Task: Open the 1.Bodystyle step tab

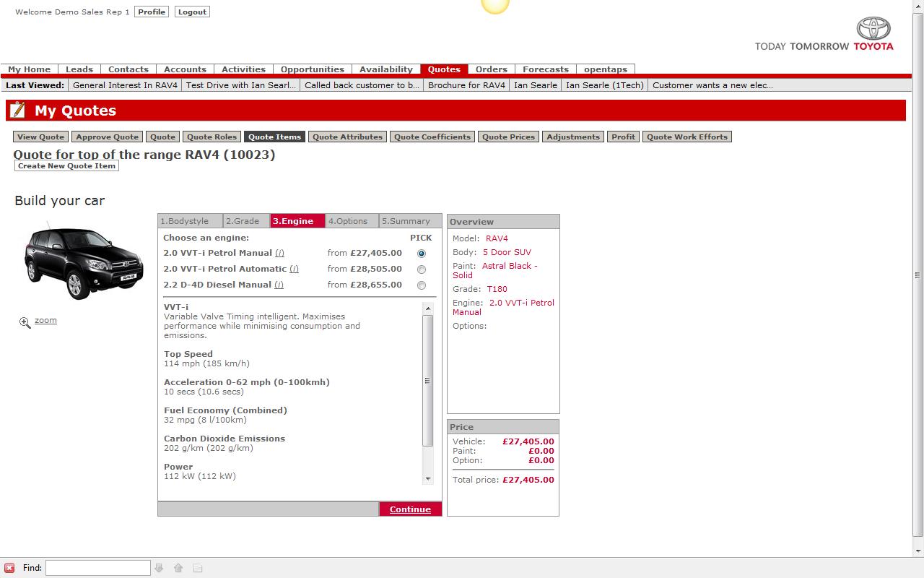Action: tap(191, 221)
